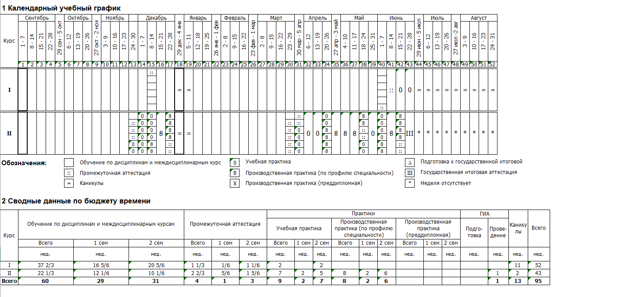
Task: Select the grand total cell showing 95
Action: 539,281
